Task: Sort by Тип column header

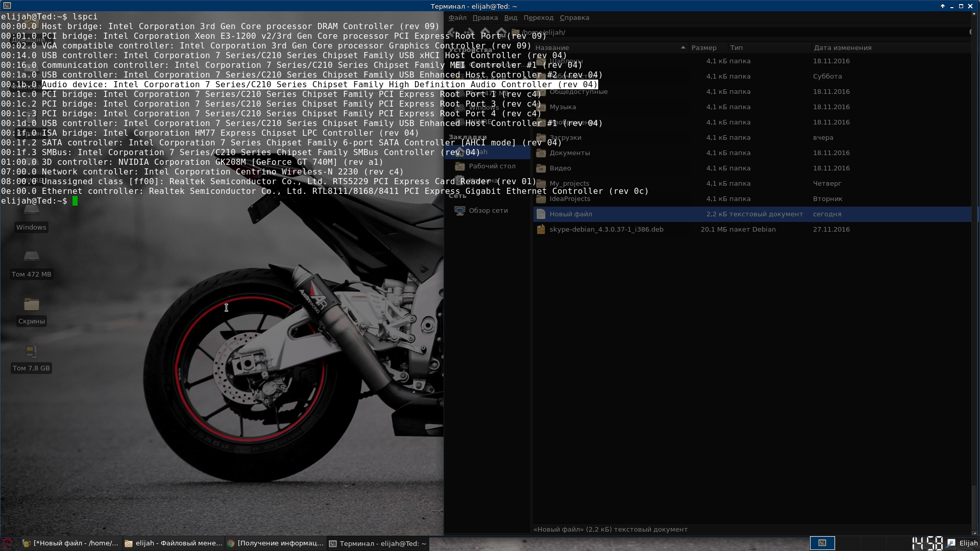Action: [769, 47]
